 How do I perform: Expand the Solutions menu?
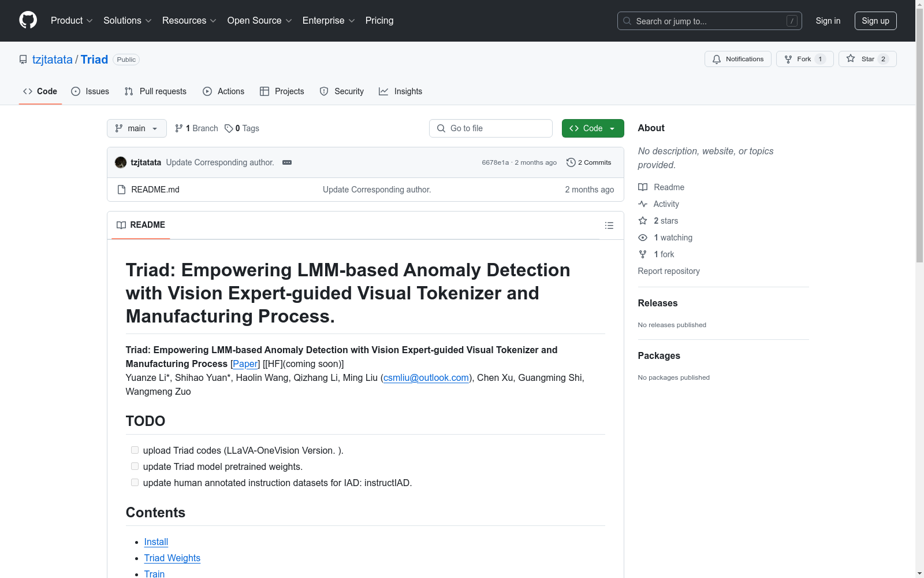tap(128, 21)
